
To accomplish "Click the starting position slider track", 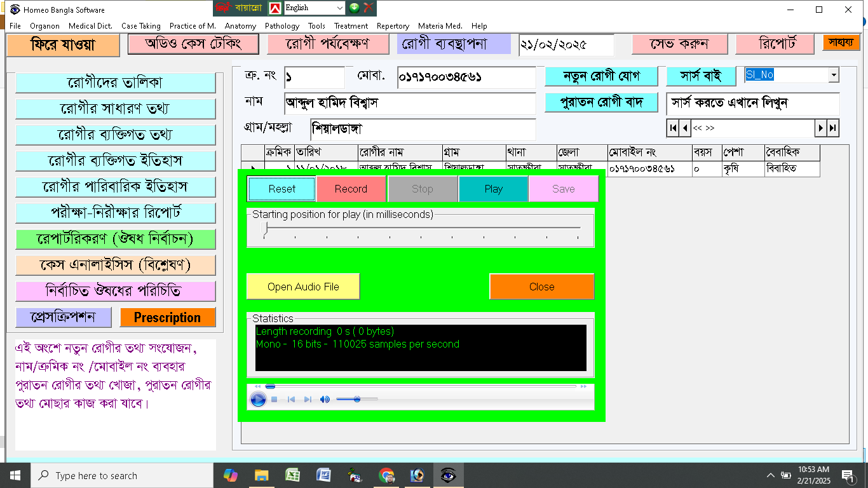I will [422, 227].
